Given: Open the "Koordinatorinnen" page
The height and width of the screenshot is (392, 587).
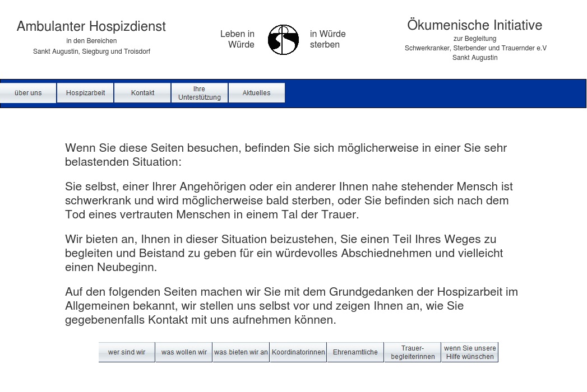Looking at the screenshot, I should click(298, 352).
